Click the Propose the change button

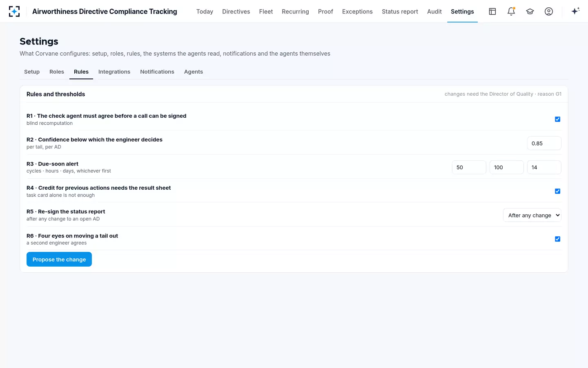tap(59, 259)
